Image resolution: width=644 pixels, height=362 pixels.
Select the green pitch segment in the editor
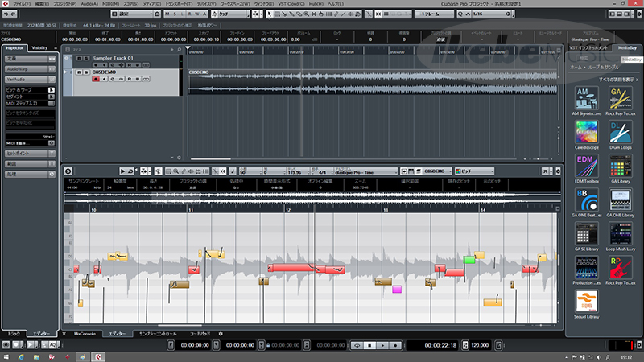point(469,260)
